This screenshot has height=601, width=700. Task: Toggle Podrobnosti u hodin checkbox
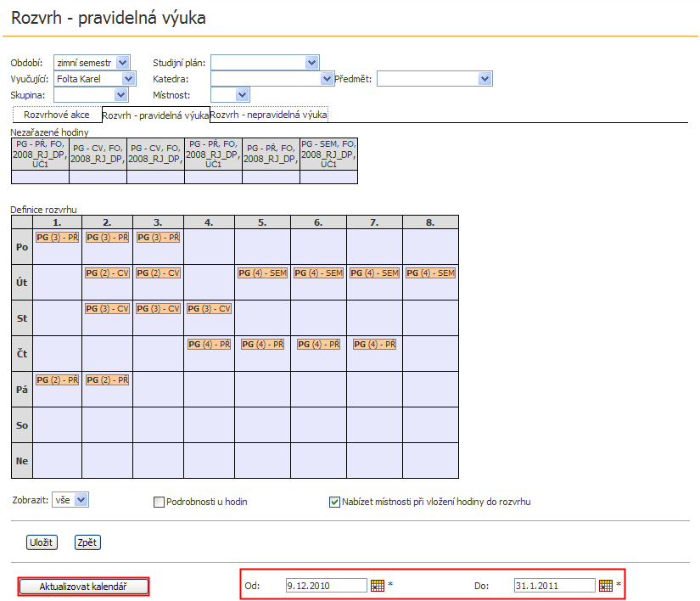point(159,502)
